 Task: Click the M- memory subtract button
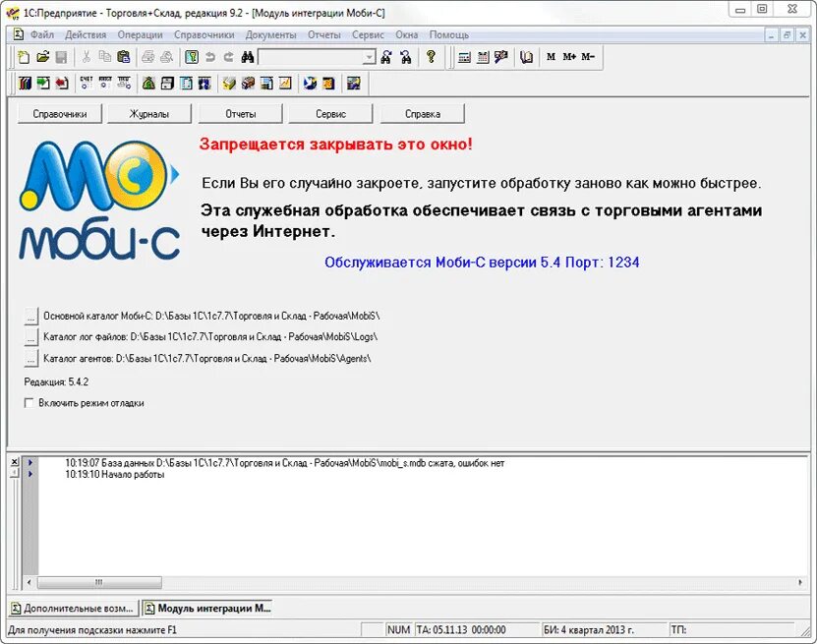[588, 57]
